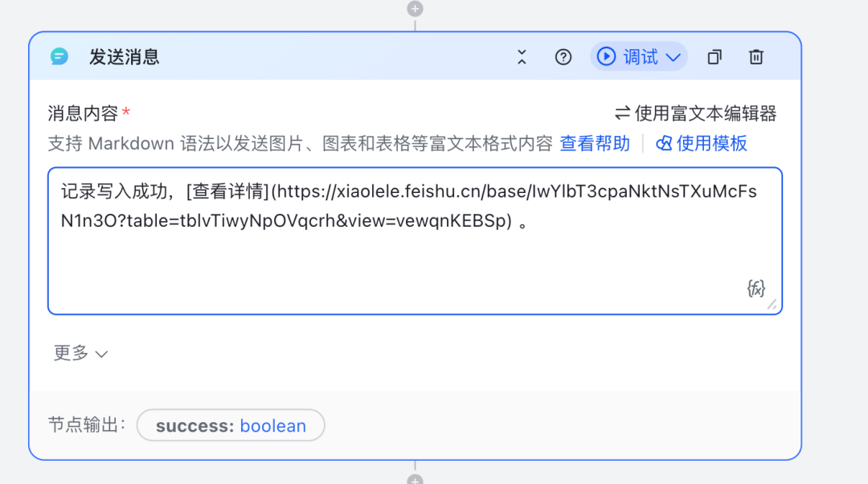Expand the 更多 section
The width and height of the screenshot is (868, 484).
(x=80, y=353)
